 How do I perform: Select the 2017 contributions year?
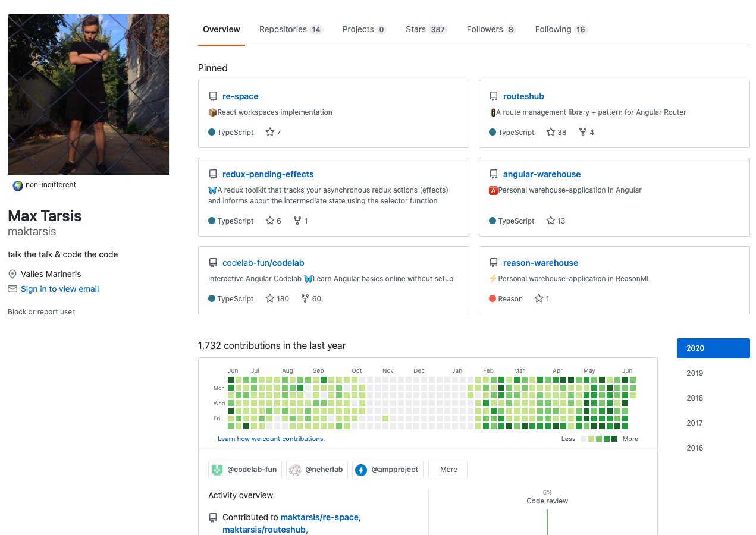[x=713, y=423]
